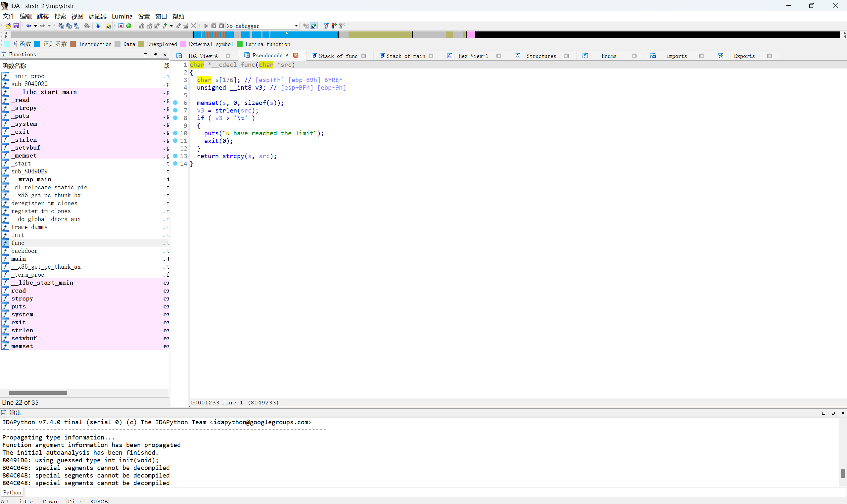Click the 正则函数 blue legend swatch
The width and height of the screenshot is (847, 504).
(37, 44)
